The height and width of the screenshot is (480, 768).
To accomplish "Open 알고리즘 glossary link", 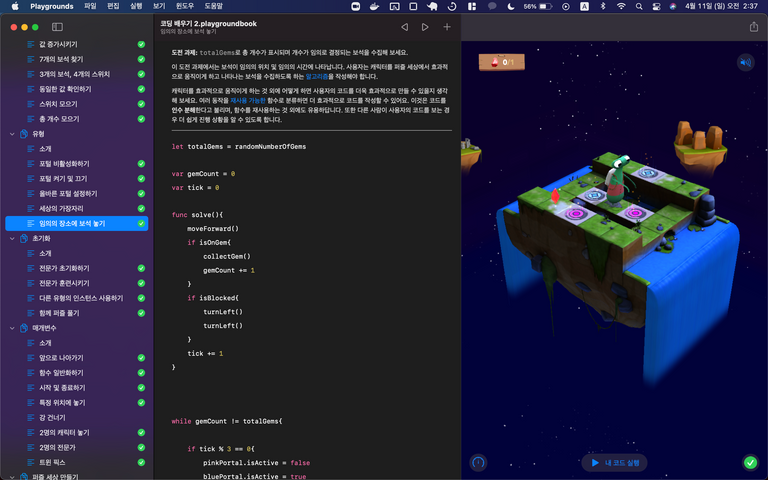I will pos(317,76).
